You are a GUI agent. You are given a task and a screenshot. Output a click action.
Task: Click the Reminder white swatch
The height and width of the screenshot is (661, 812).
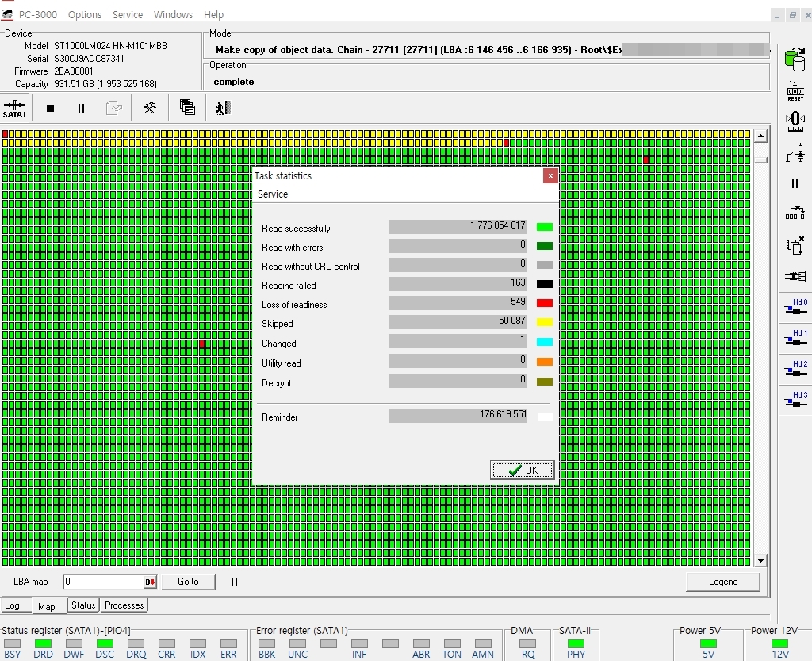click(545, 416)
